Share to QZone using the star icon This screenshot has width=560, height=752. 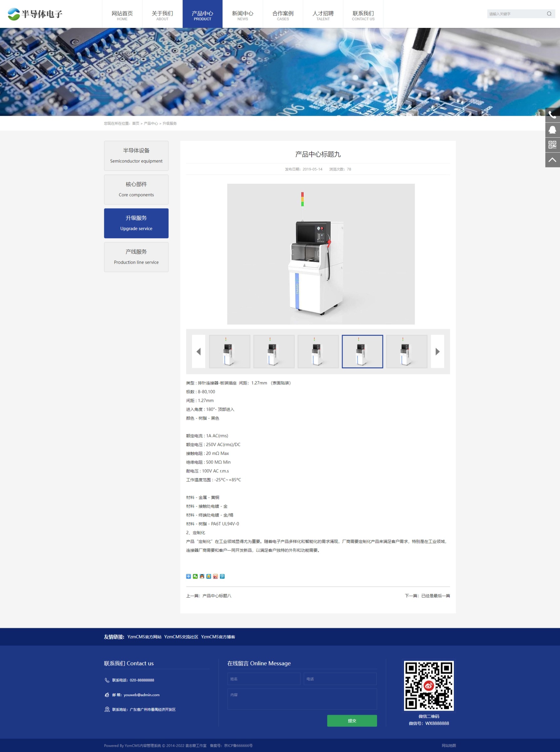click(x=209, y=576)
